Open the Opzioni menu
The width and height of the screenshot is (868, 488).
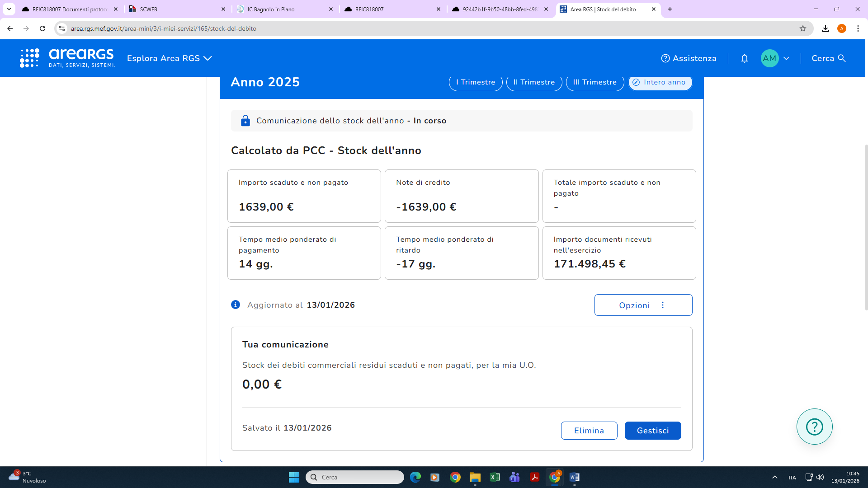(643, 305)
